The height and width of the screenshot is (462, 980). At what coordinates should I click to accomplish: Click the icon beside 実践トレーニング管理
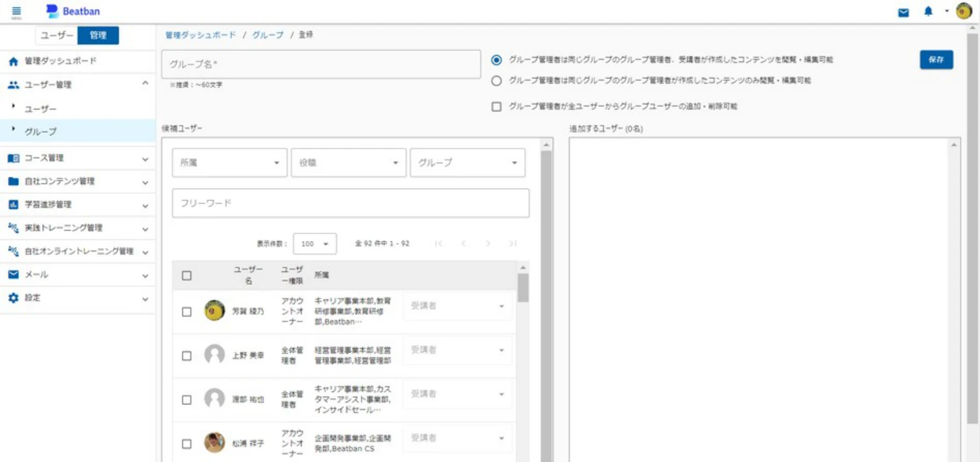[14, 228]
